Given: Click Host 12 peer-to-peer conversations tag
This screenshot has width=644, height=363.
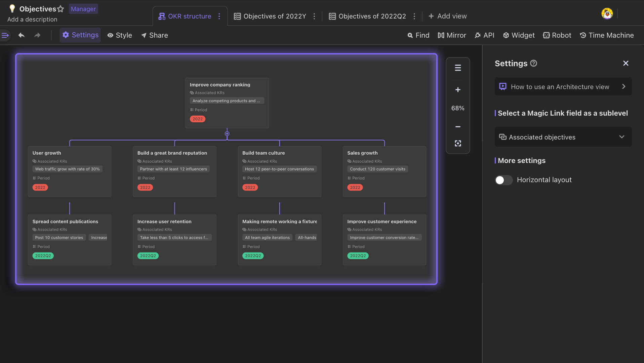Looking at the screenshot, I should (x=279, y=169).
